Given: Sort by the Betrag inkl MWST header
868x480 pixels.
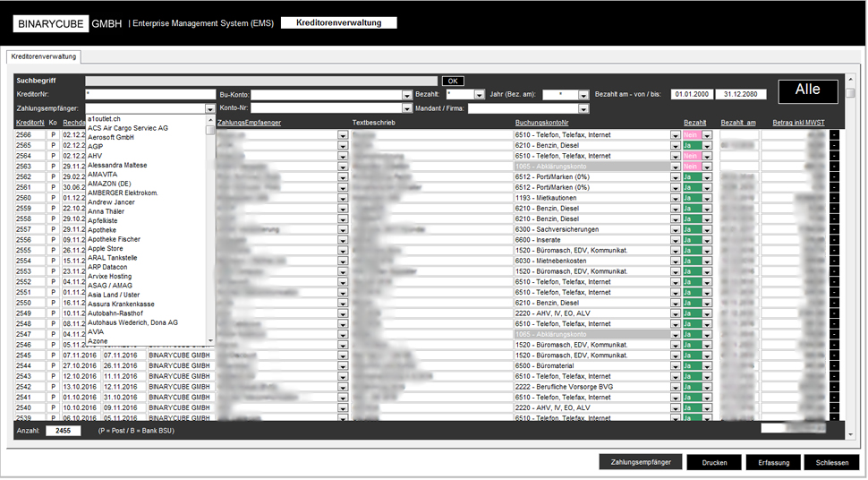Looking at the screenshot, I should 799,122.
